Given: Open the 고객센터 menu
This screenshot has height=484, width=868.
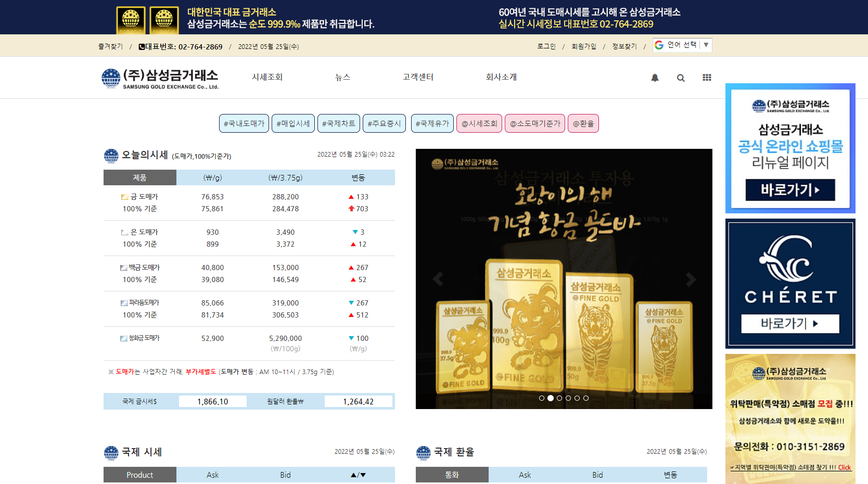Looking at the screenshot, I should [418, 77].
